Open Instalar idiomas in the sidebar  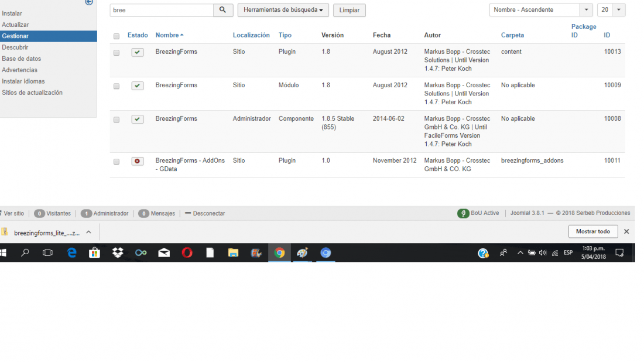23,81
